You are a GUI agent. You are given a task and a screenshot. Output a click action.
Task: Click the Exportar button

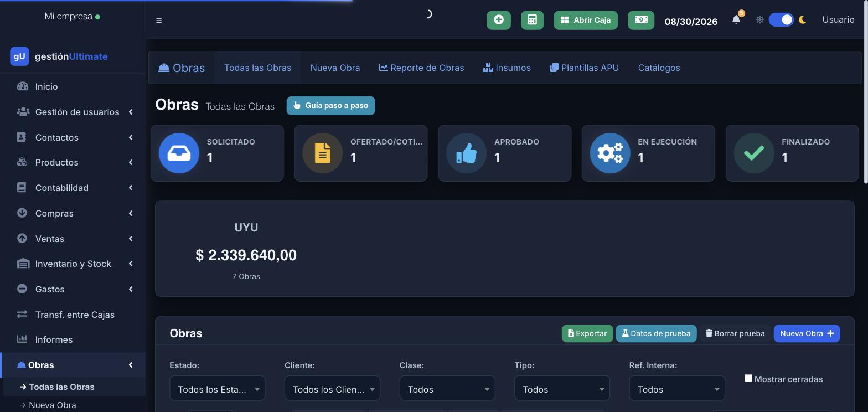tap(587, 333)
